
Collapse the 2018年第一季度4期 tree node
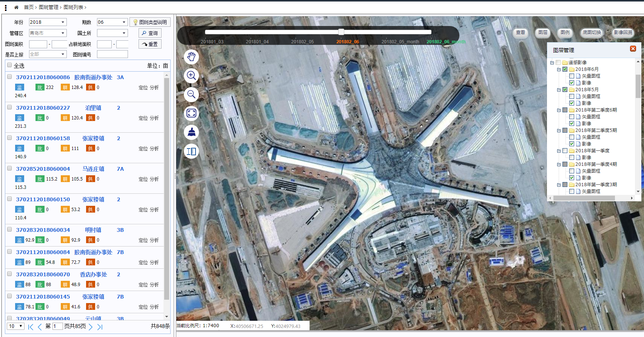click(559, 164)
